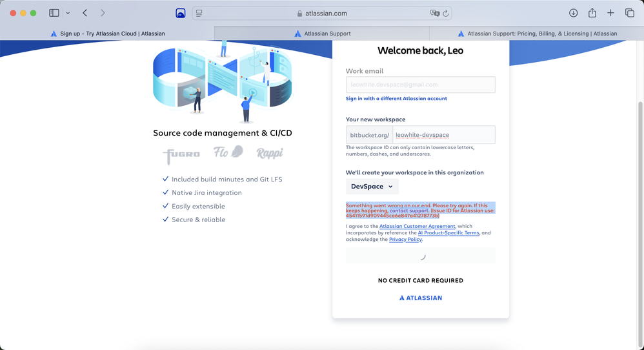The image size is (644, 350).
Task: Open the page reader menu icon
Action: [199, 13]
